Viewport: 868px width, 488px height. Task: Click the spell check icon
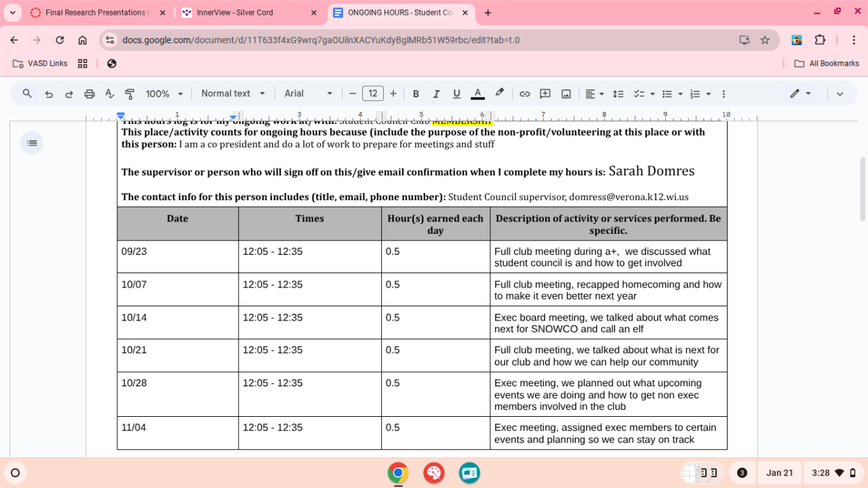click(x=109, y=94)
